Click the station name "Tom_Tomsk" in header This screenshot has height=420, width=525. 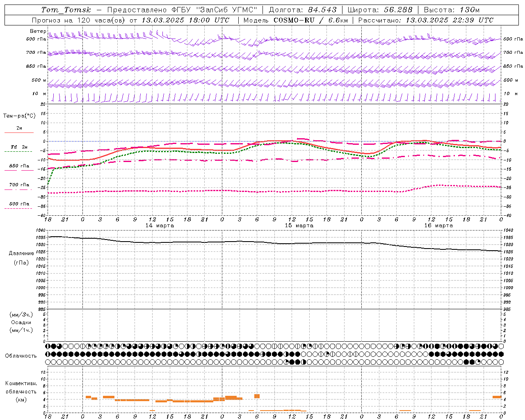coord(66,10)
